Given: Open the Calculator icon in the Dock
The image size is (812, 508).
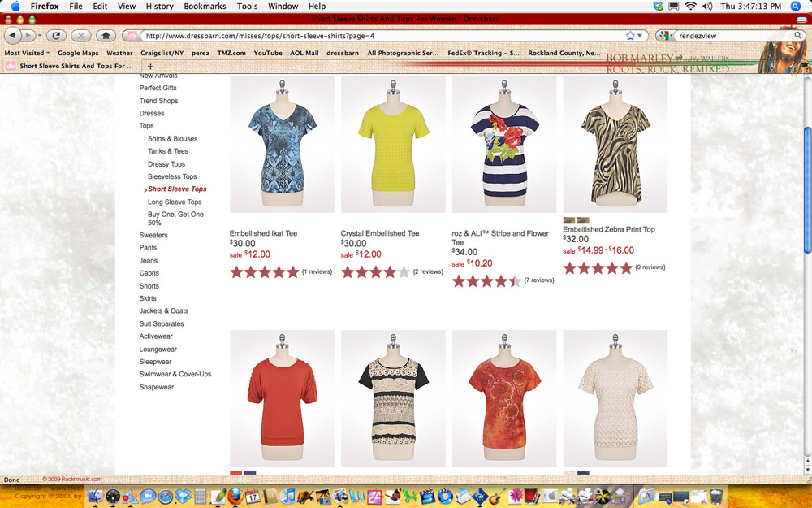Looking at the screenshot, I should (200, 497).
